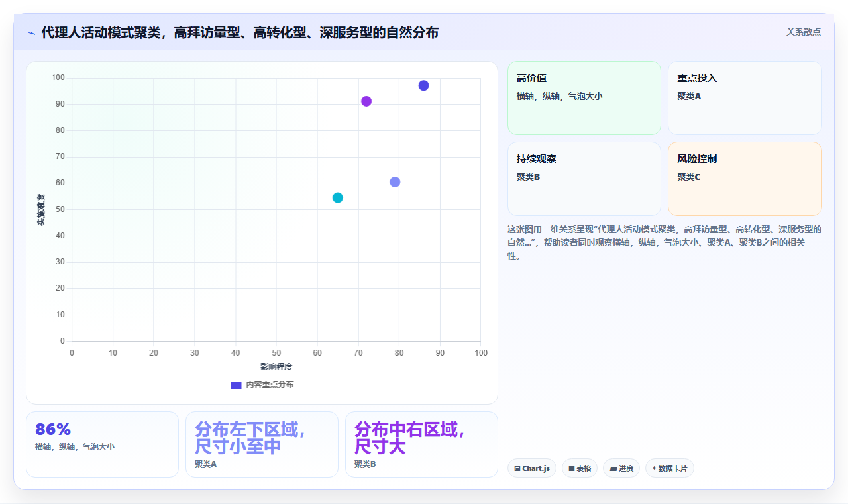
Task: Click 横轴，纵轴，气泡大小 under 高价值
Action: [x=560, y=96]
